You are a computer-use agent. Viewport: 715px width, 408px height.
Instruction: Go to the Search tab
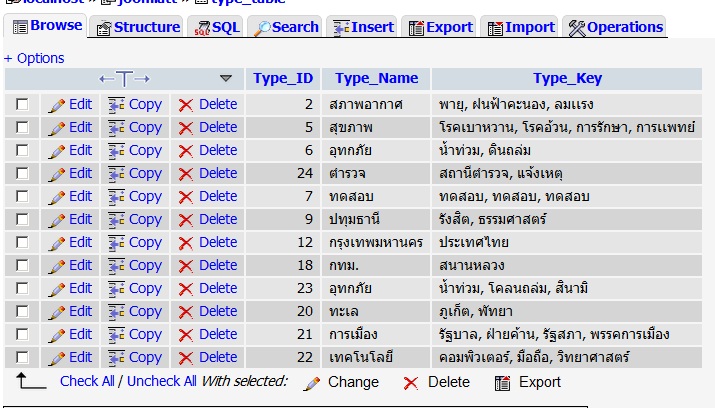[x=286, y=27]
